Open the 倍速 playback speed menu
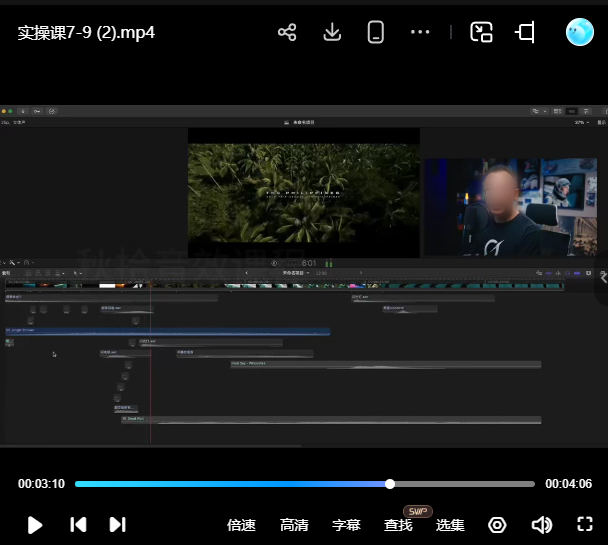This screenshot has height=545, width=608. tap(241, 525)
